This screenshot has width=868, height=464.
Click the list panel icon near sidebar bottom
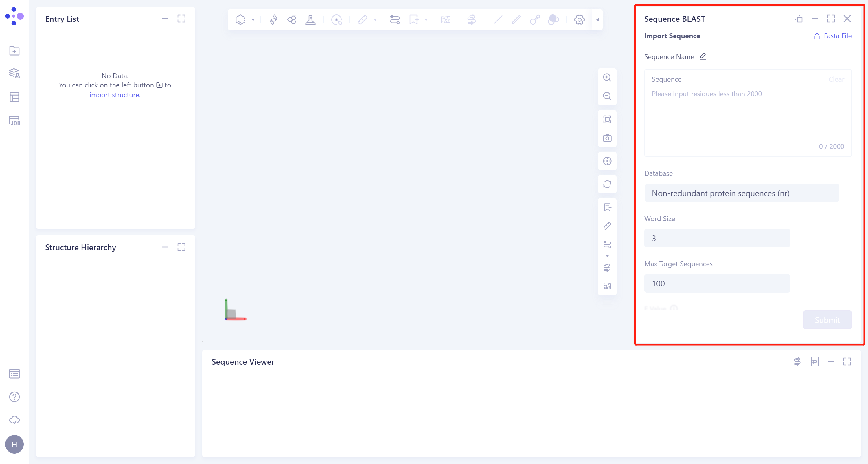(14, 374)
